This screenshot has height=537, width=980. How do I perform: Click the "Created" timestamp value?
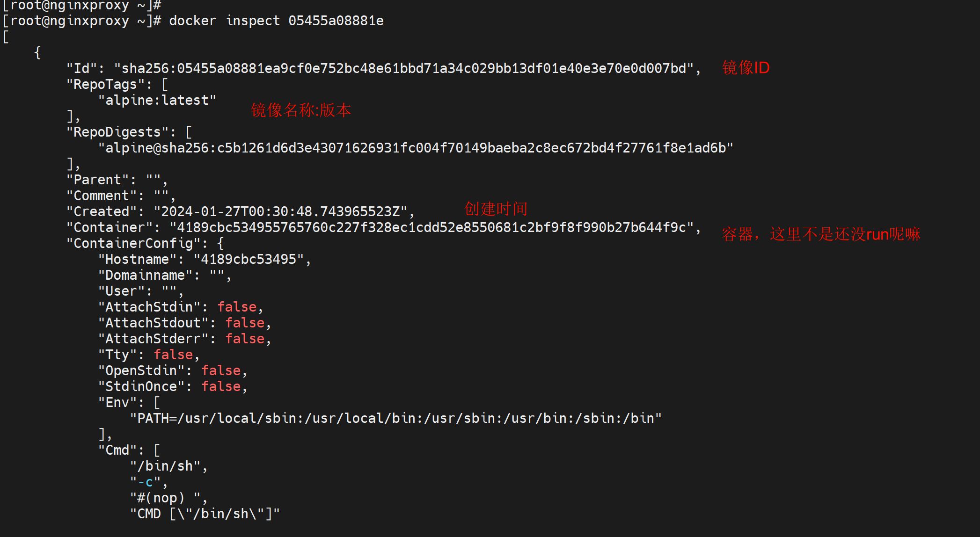(281, 212)
